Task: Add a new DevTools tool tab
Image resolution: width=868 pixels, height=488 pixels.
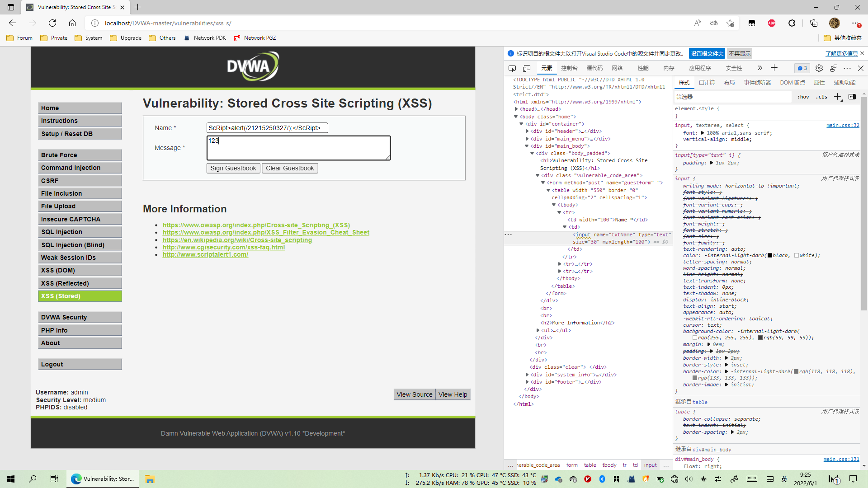Action: coord(774,68)
